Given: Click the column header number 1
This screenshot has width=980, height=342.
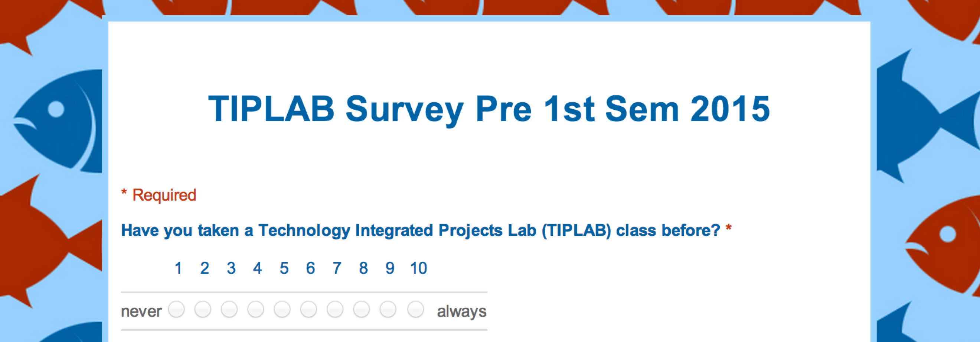Looking at the screenshot, I should 178,268.
